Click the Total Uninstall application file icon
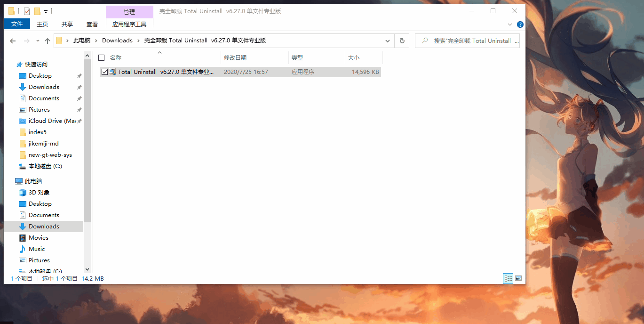Viewport: 644px width, 324px height. 113,72
